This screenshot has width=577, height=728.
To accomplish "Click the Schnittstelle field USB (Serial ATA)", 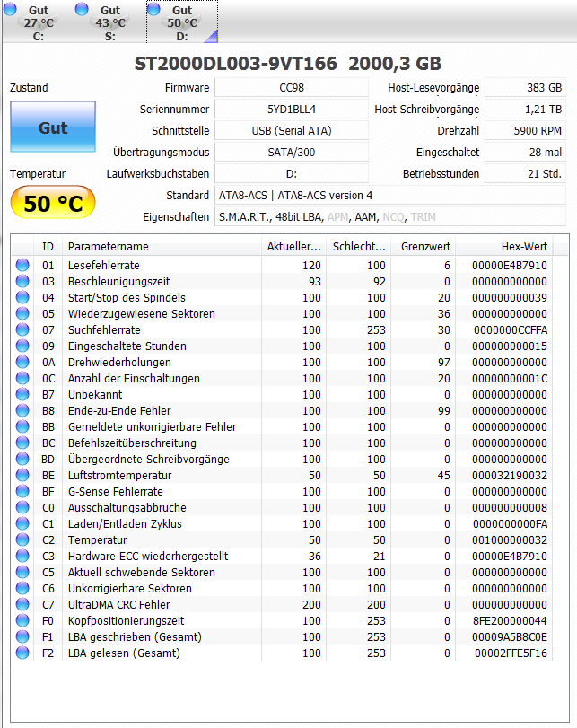I will pos(292,130).
